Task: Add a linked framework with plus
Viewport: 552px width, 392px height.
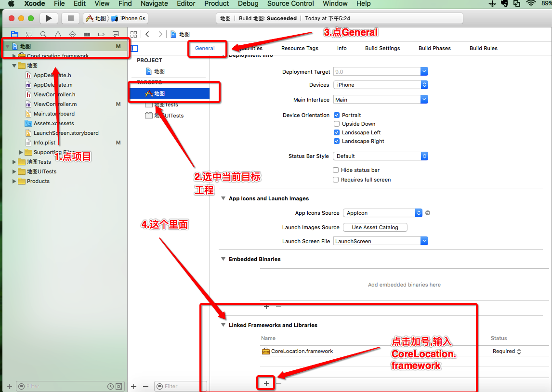Action: (266, 383)
